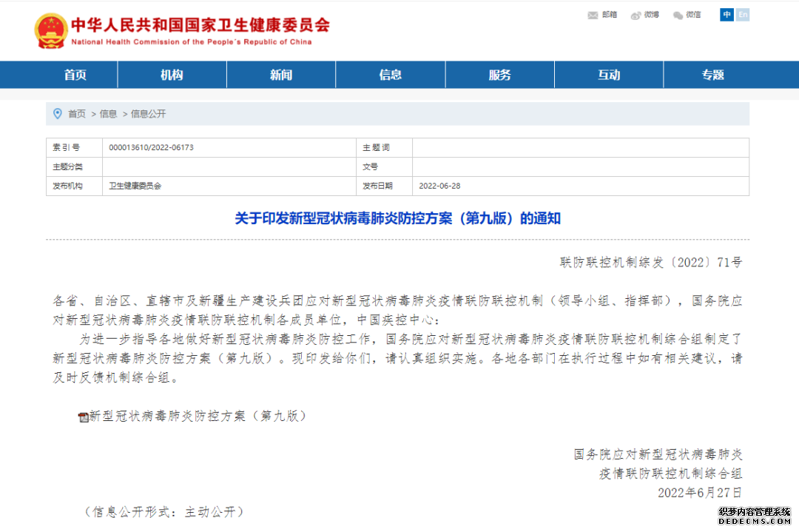Click the 发布机构 label cell
This screenshot has height=532, width=799.
click(75, 186)
